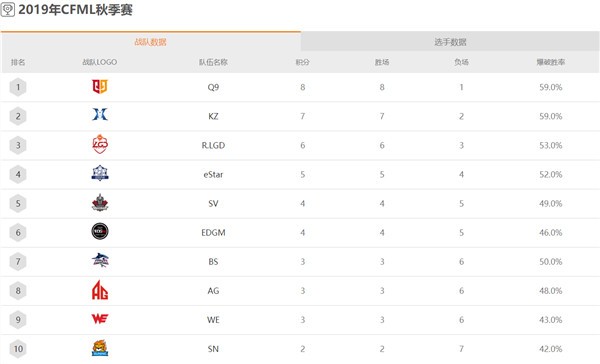This screenshot has height=364, width=600.
Task: Select the red AG team logo
Action: [x=100, y=290]
